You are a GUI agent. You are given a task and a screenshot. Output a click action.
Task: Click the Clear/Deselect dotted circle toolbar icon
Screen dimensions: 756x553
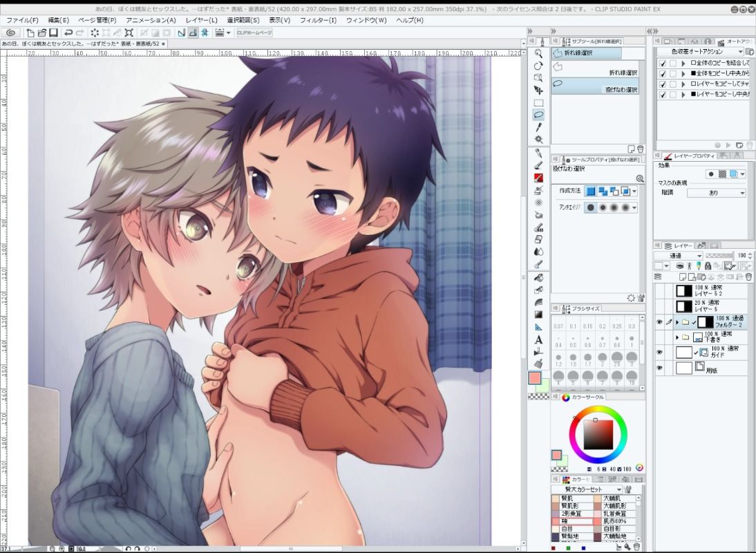(95, 32)
